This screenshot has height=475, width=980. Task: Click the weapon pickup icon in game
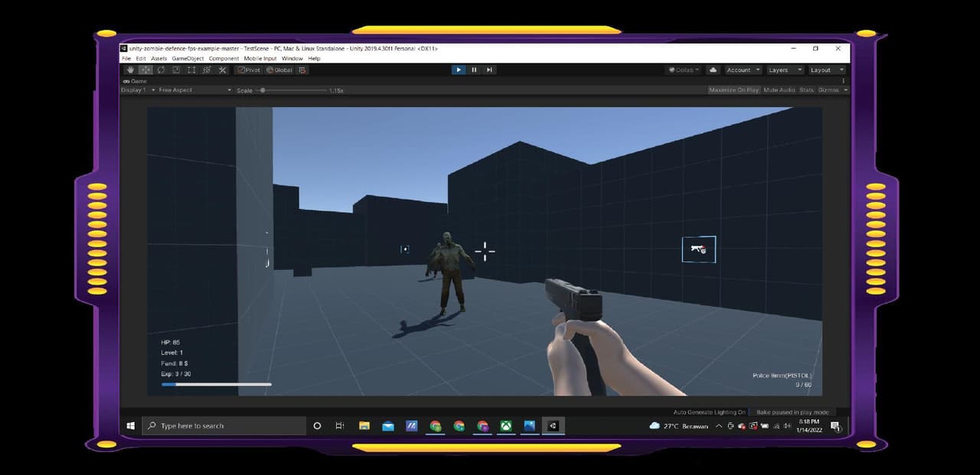coord(698,249)
